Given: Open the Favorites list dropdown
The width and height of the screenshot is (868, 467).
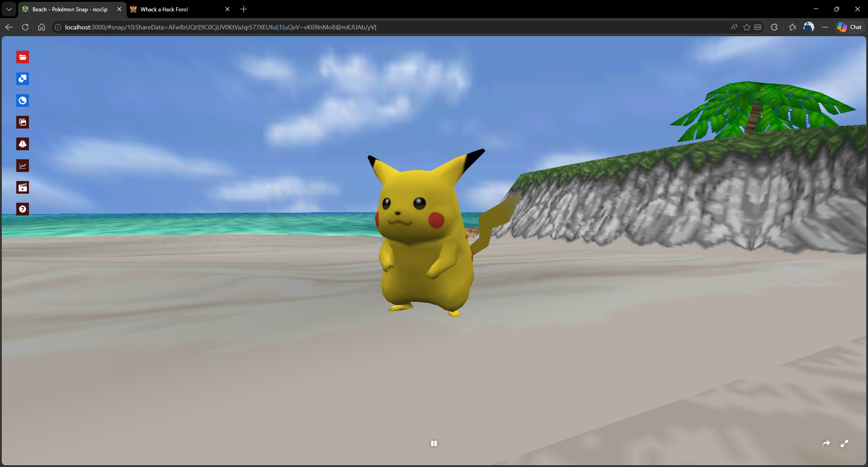Looking at the screenshot, I should [792, 27].
